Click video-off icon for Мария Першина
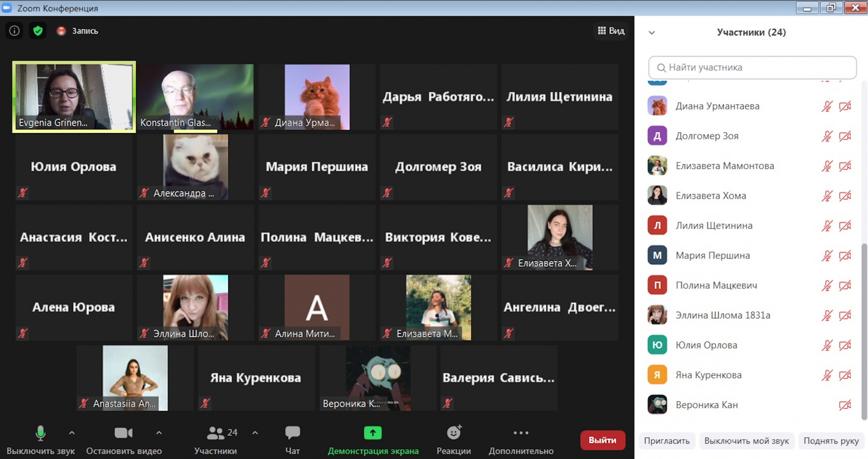 (845, 256)
